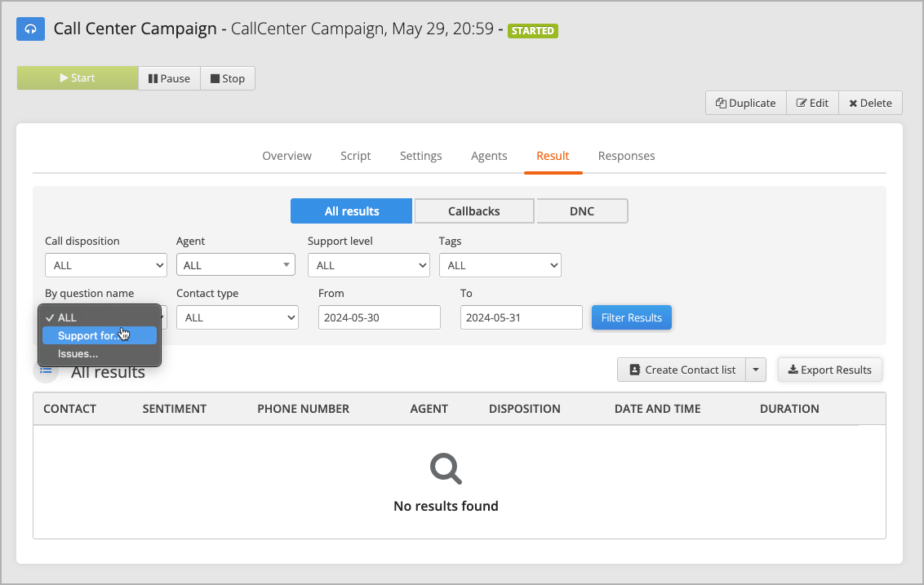Open the Call disposition dropdown
Screen dimensions: 924x585
[105, 264]
